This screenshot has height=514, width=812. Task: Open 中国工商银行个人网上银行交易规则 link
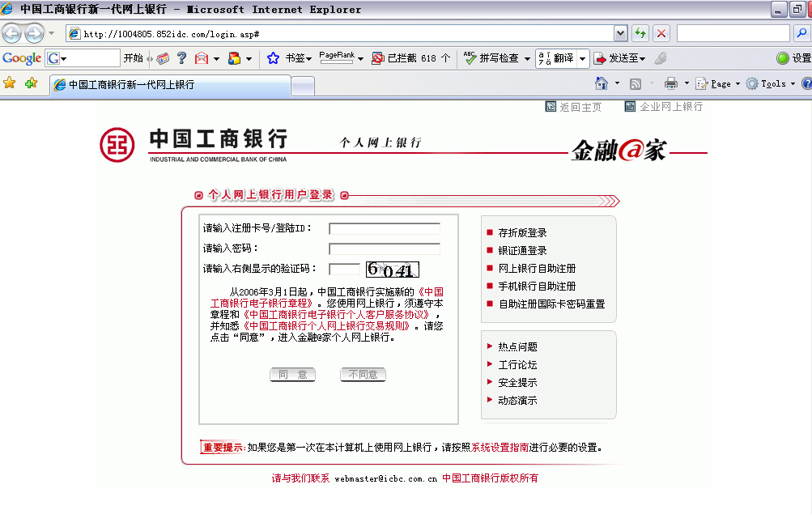point(327,326)
